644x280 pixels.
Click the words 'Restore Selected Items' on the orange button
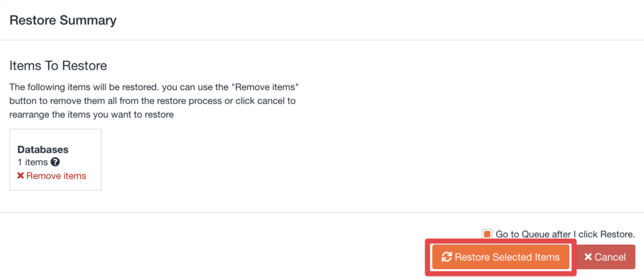pos(507,257)
